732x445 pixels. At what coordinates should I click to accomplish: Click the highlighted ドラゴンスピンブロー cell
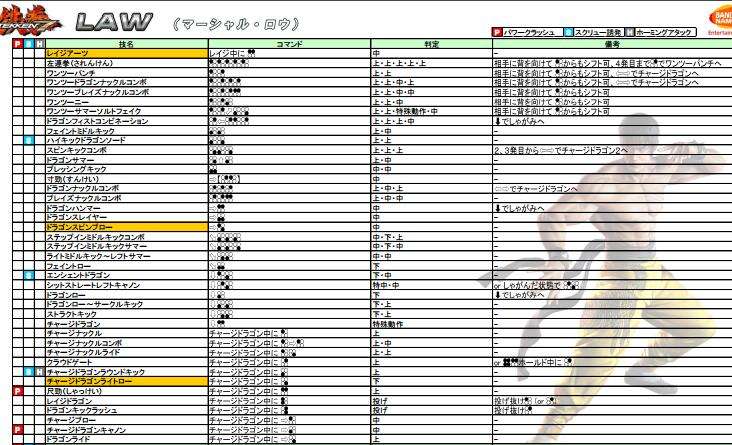tap(127, 227)
